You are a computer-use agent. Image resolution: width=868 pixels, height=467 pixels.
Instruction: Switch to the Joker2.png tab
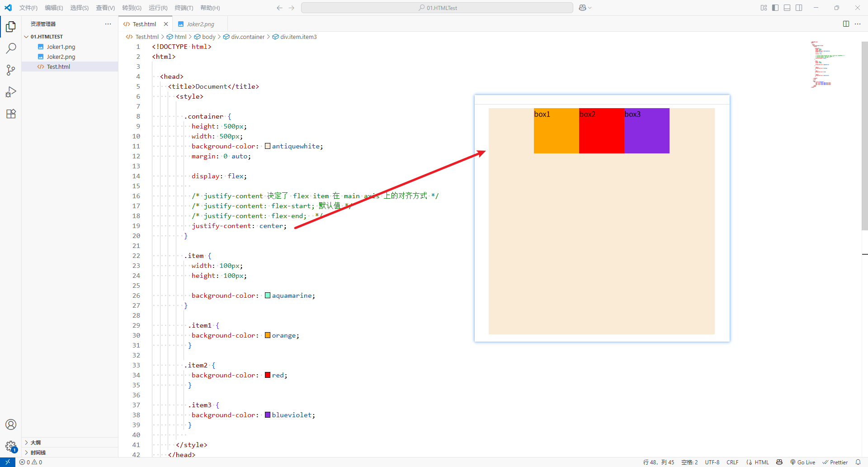(x=200, y=24)
